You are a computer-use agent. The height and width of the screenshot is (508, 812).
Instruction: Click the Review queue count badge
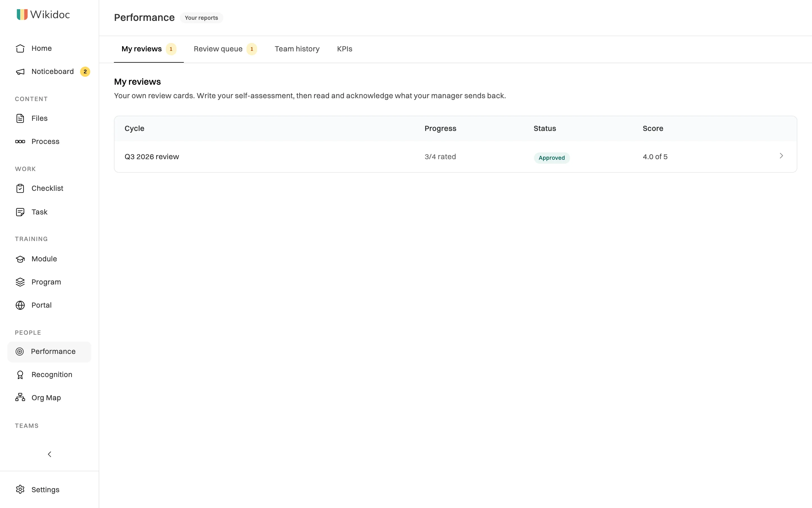coord(252,49)
